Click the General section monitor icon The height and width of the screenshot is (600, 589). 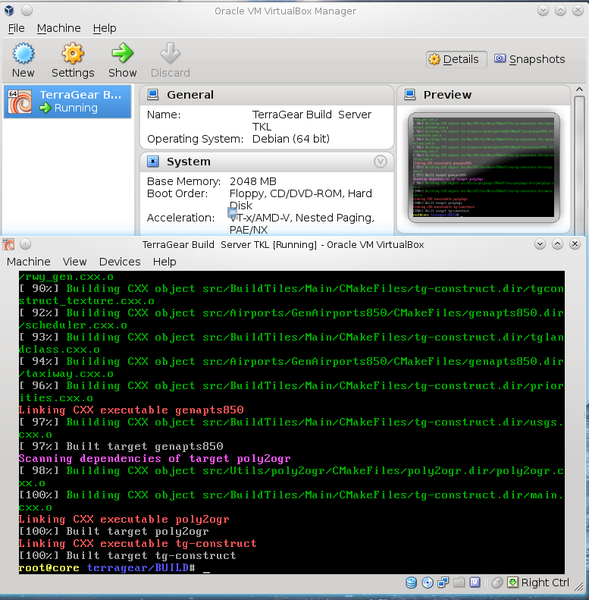click(153, 95)
